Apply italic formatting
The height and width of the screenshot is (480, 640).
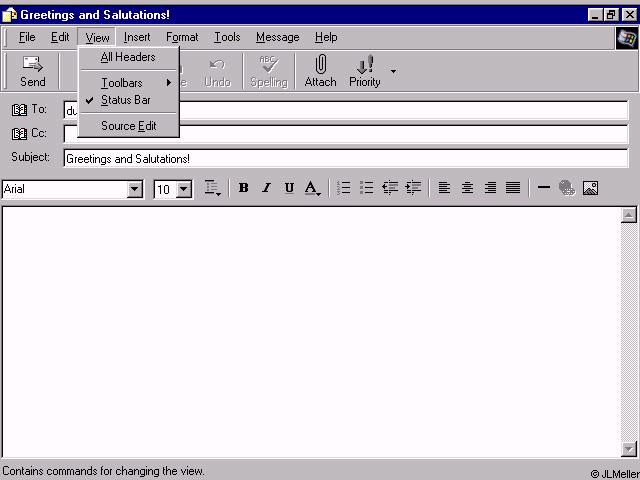(267, 188)
